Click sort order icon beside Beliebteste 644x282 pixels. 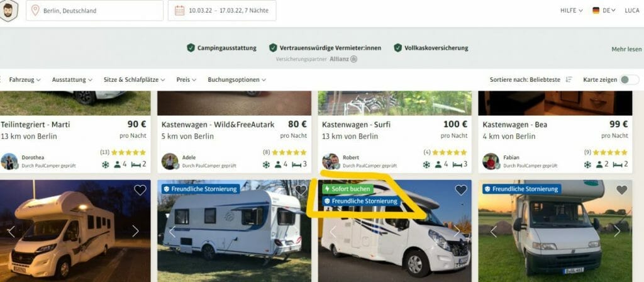[x=569, y=80]
